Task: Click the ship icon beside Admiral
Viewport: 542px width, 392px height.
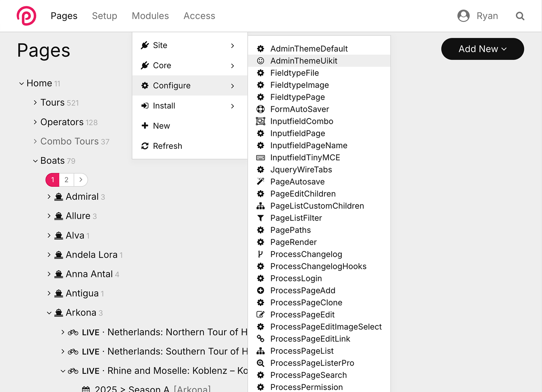Action: 59,197
